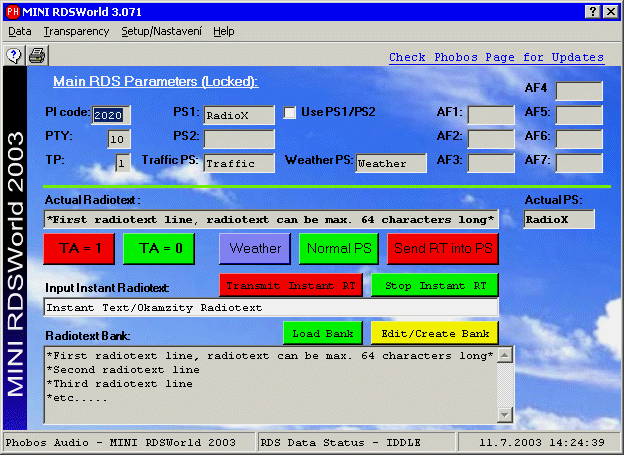Image resolution: width=624 pixels, height=455 pixels.
Task: Click the Load Bank button
Action: (323, 333)
